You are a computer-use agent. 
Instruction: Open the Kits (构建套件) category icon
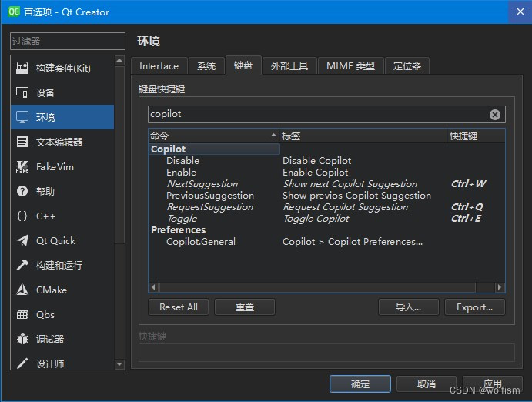(22, 68)
